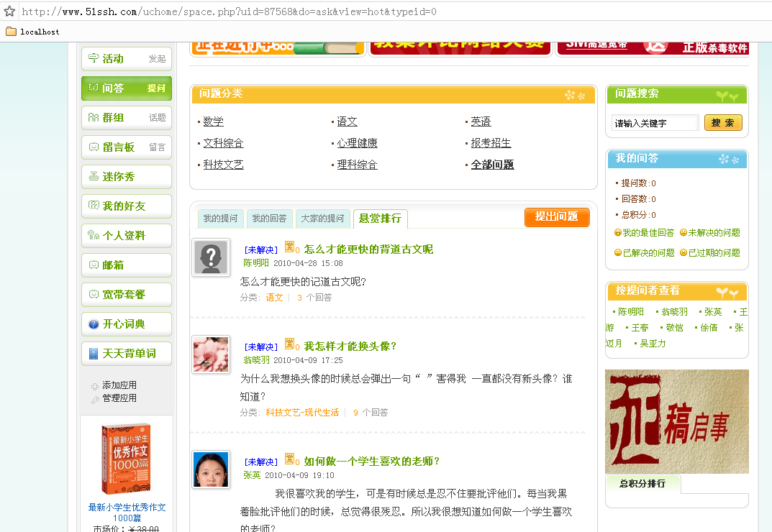The width and height of the screenshot is (772, 532).
Task: Click the 邮箱 icon in sidebar
Action: pos(94,265)
